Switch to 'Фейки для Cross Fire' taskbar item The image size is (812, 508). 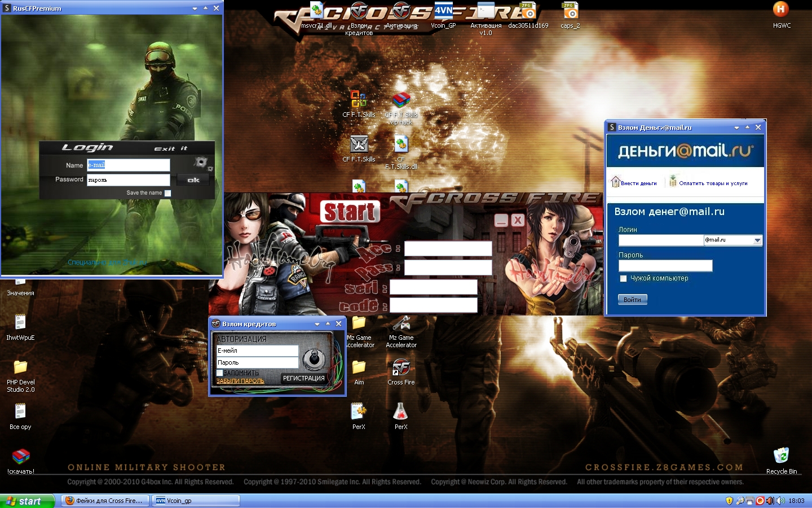[x=105, y=501]
